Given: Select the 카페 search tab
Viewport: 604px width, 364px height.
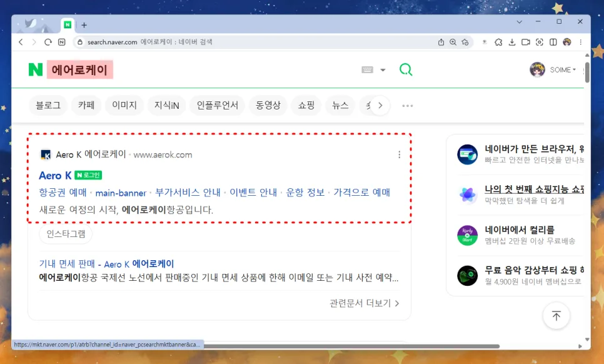Looking at the screenshot, I should [x=86, y=106].
